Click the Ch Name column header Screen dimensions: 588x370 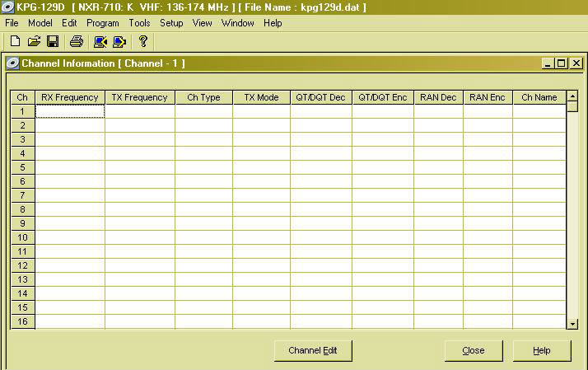(x=539, y=97)
